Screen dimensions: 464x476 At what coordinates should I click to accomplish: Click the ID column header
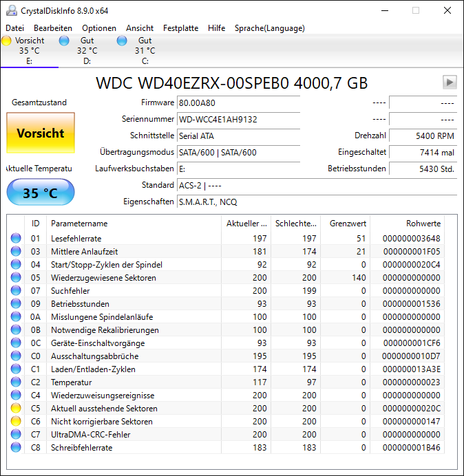coord(36,224)
